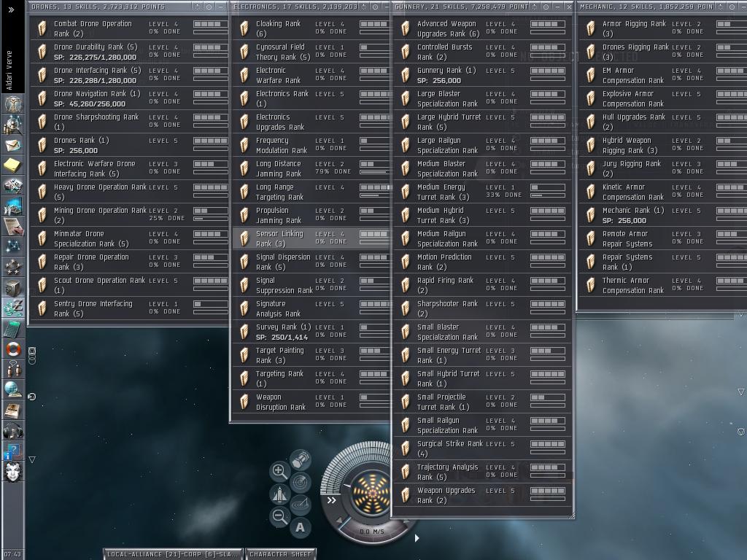Toggle pin on the Drones window header
747x560 pixels.
tap(198, 7)
